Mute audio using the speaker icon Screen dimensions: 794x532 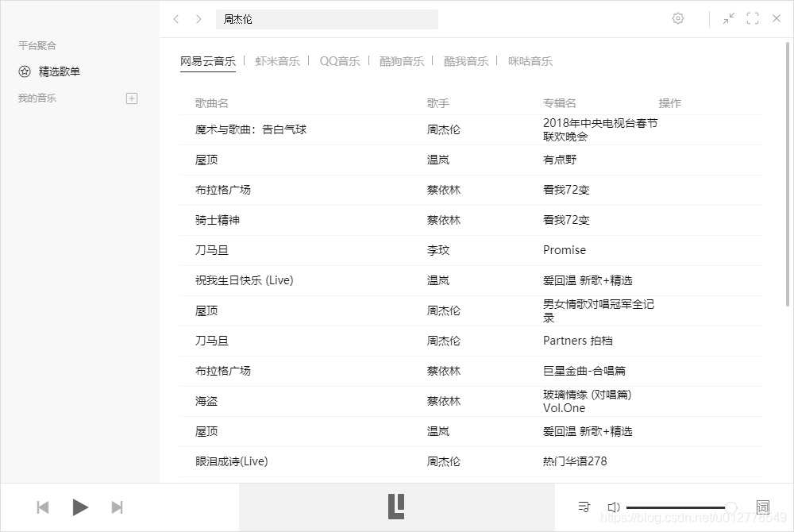613,507
